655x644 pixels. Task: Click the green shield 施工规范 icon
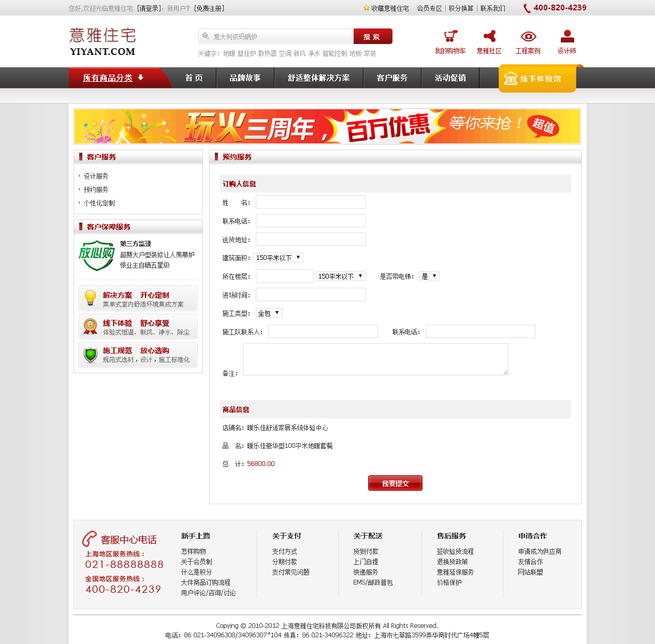point(91,355)
